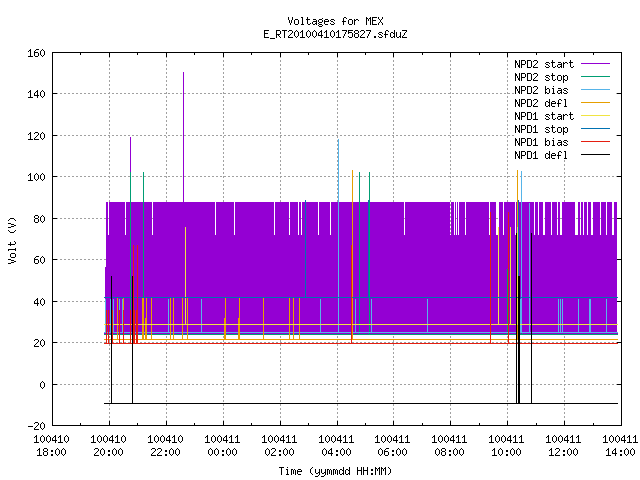Click the x-axis tick label 100411 00:00

222,446
